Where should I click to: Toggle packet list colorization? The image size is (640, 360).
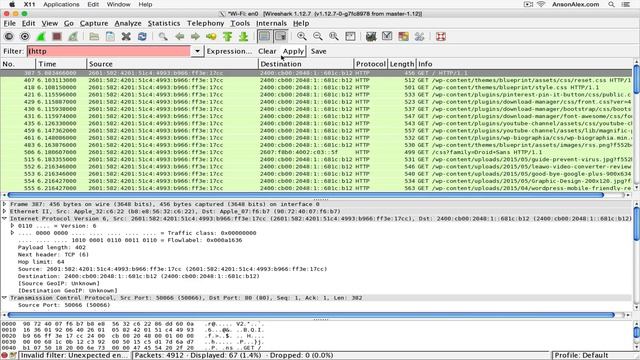(x=264, y=37)
